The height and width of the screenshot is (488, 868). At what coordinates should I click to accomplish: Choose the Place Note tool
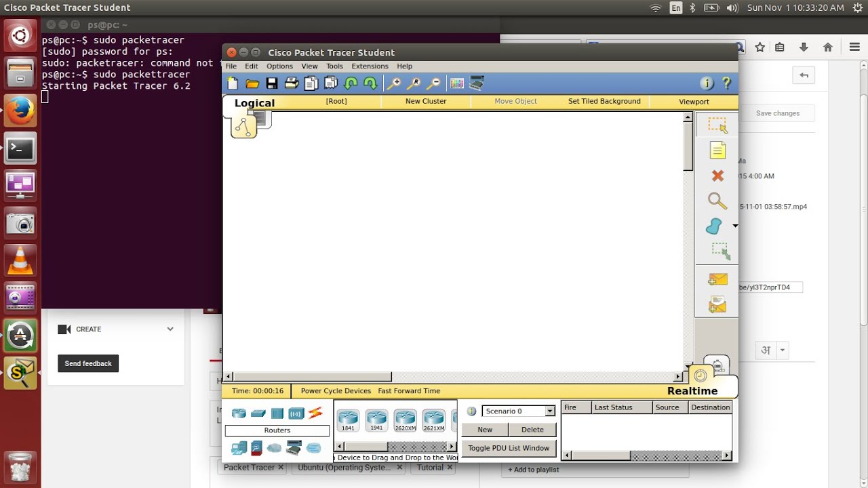pos(717,150)
